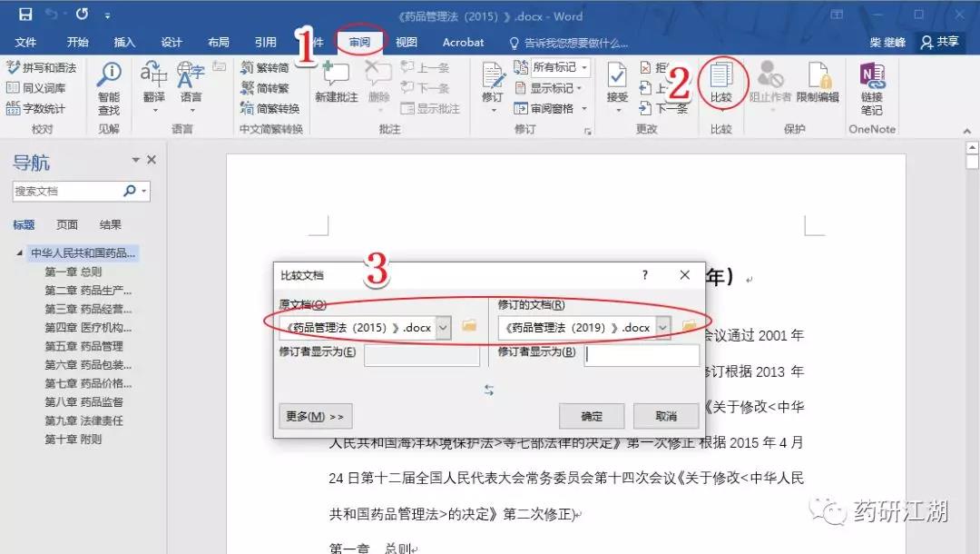Open the Pages (页面) navigation tab
Image resolution: width=980 pixels, height=554 pixels.
(x=67, y=224)
